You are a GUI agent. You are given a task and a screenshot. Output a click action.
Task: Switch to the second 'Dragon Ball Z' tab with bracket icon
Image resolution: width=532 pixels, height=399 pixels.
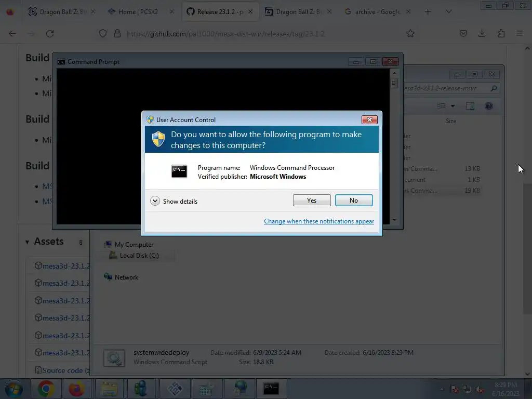tap(298, 12)
